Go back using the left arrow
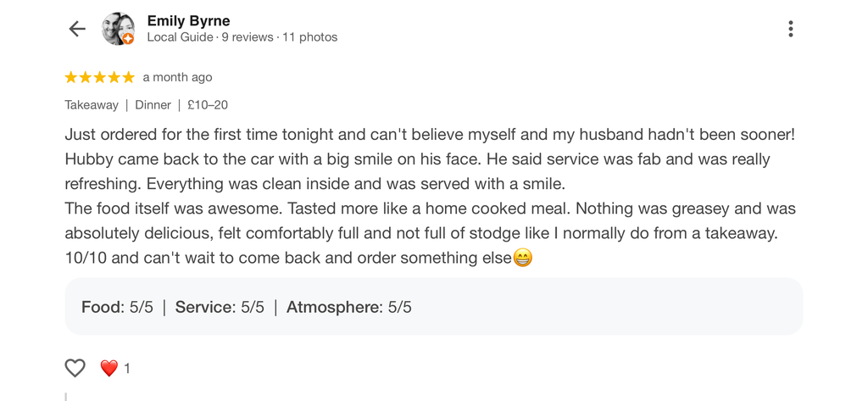This screenshot has width=868, height=401. click(x=77, y=29)
